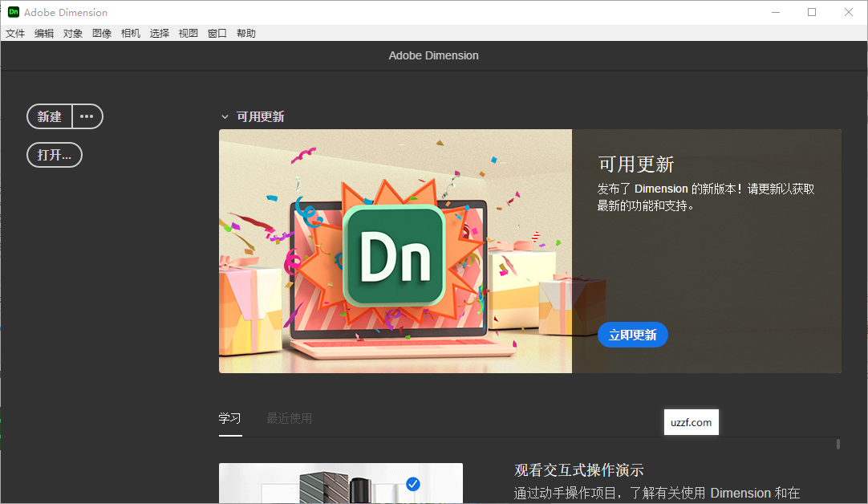Click the 打开... button

pyautogui.click(x=54, y=155)
